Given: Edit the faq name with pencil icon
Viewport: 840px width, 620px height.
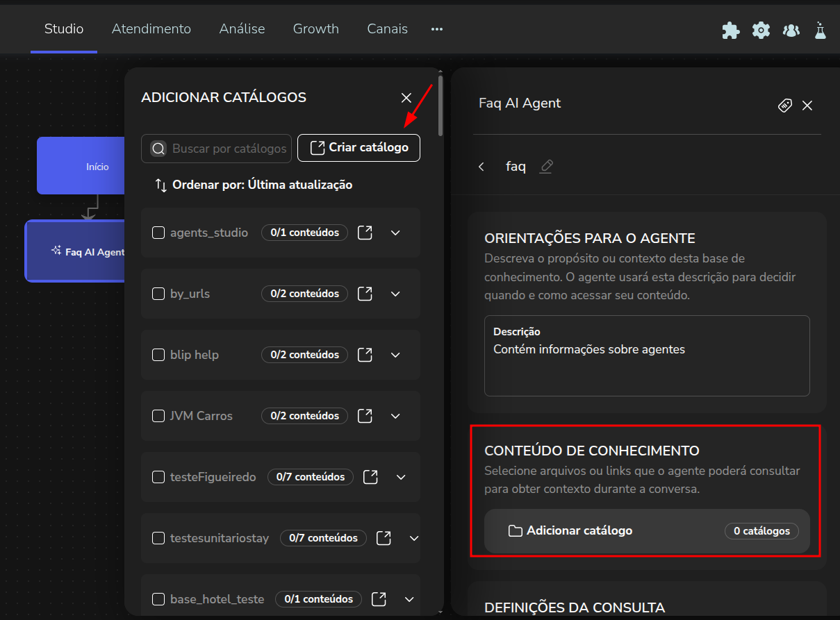Looking at the screenshot, I should tap(546, 167).
